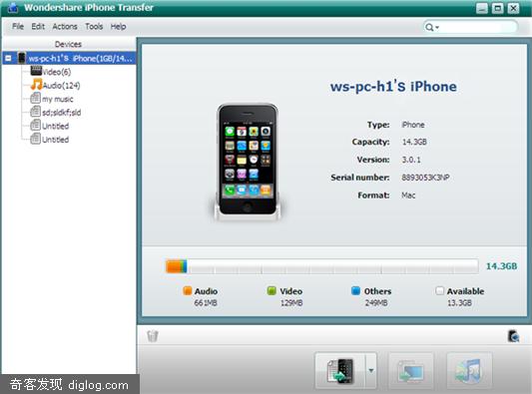Click the trash delete icon
532x394 pixels.
[153, 336]
